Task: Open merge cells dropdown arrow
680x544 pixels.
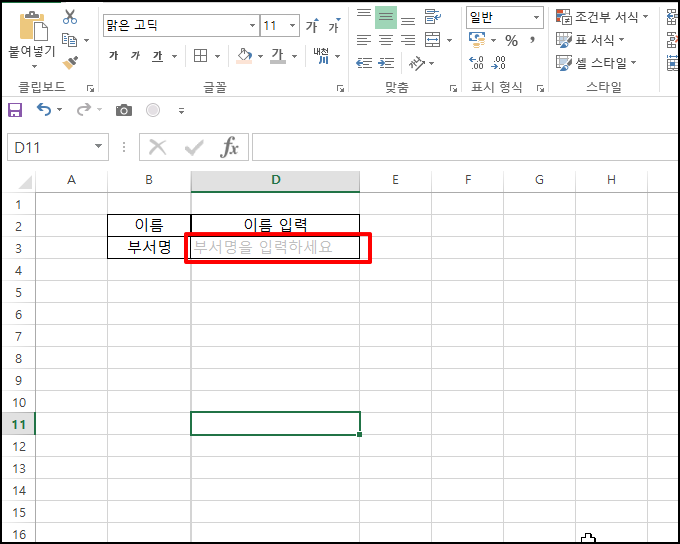Action: point(449,40)
